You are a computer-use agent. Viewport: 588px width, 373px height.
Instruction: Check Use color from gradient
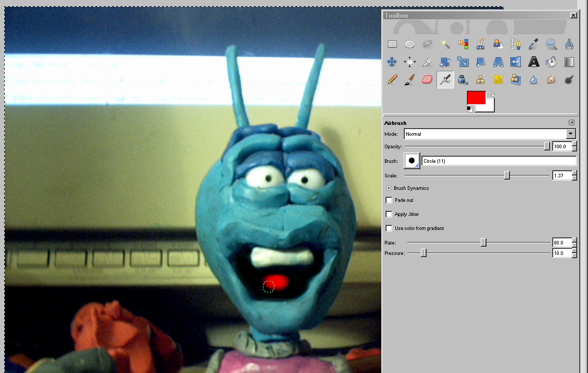coord(389,228)
